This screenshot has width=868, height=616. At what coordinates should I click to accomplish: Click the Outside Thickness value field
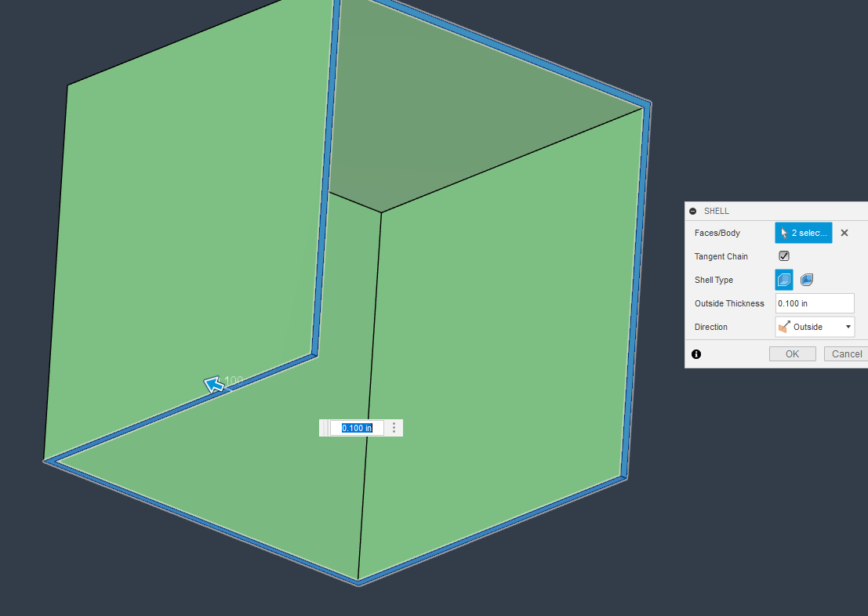coord(815,303)
